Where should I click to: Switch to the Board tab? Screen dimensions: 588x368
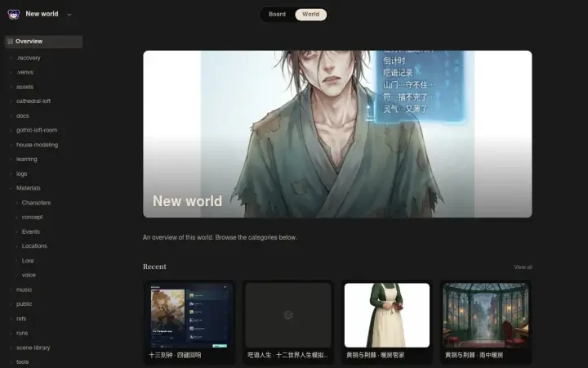click(x=277, y=14)
